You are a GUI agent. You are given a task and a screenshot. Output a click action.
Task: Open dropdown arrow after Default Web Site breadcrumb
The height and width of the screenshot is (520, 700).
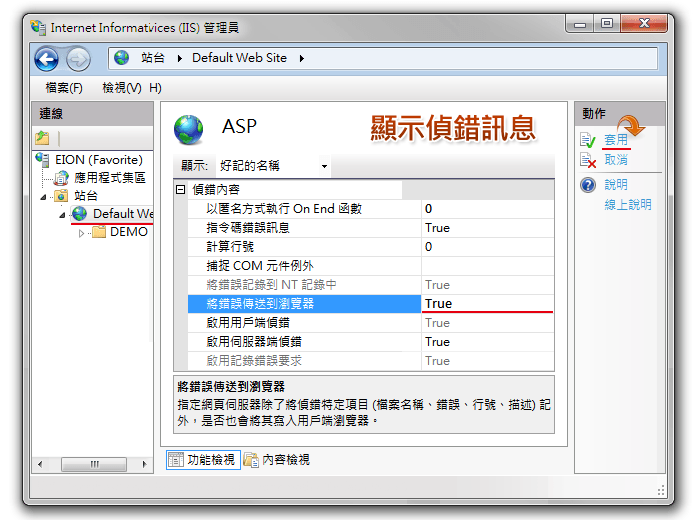tap(302, 58)
